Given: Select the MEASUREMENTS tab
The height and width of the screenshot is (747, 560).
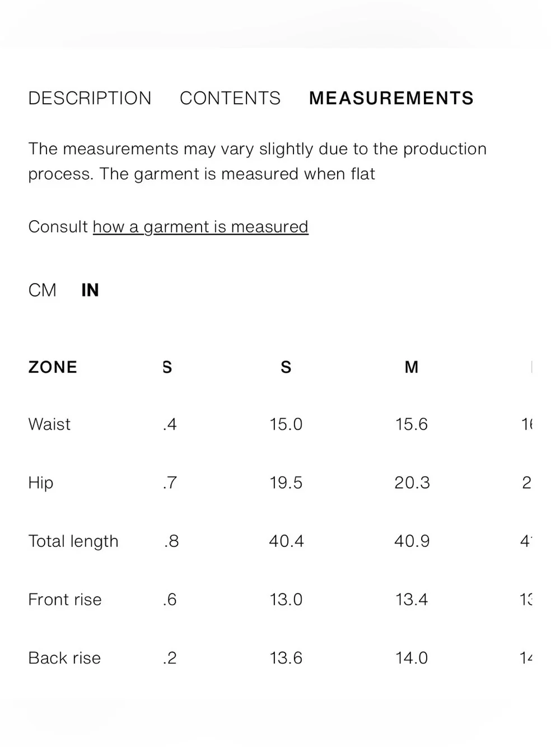Looking at the screenshot, I should click(391, 98).
